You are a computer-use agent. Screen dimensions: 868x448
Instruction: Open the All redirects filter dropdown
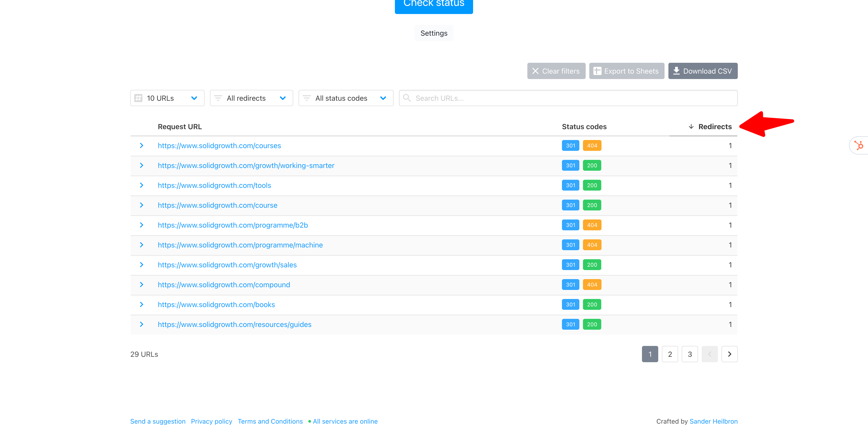point(251,98)
